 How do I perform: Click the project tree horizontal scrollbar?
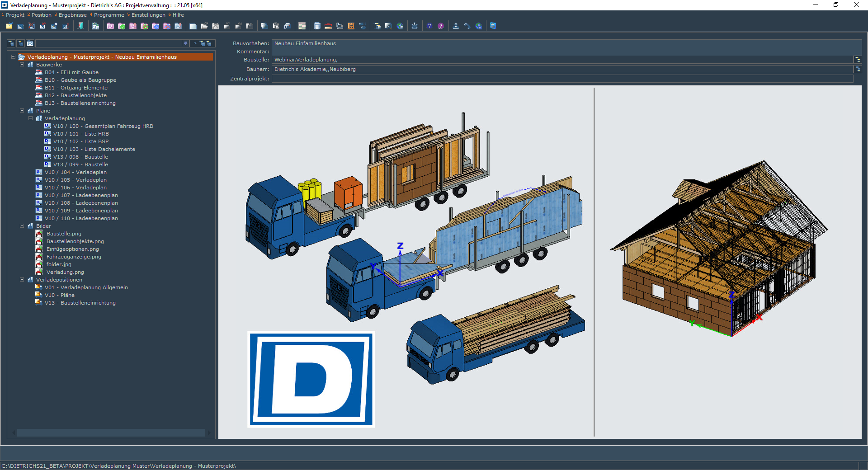click(111, 432)
